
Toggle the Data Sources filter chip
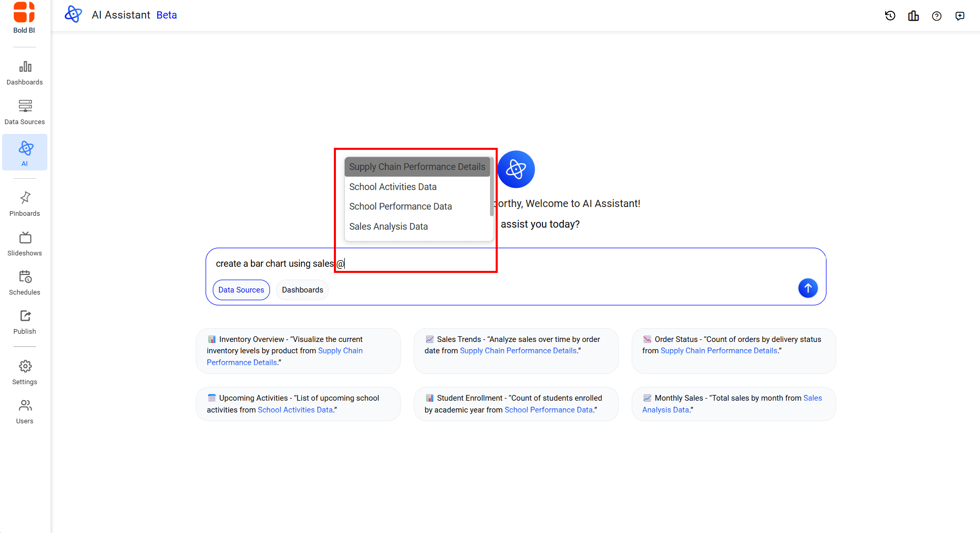pyautogui.click(x=241, y=290)
